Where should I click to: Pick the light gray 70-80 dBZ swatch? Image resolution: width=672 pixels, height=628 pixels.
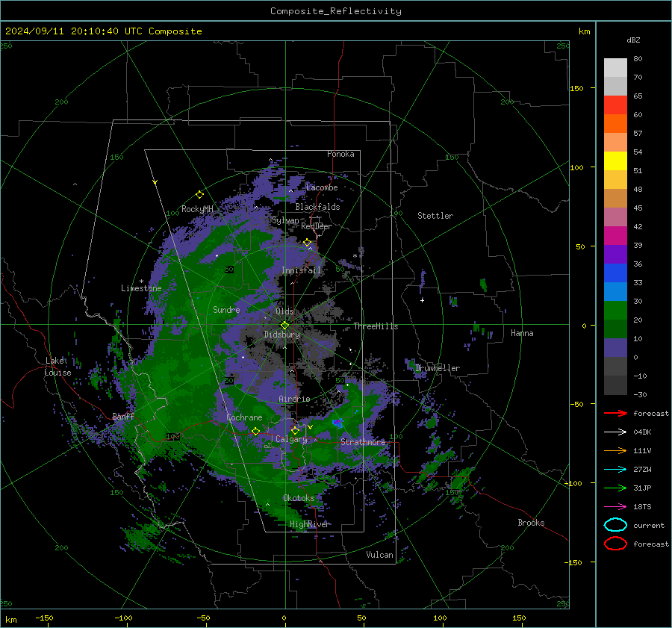tap(615, 68)
